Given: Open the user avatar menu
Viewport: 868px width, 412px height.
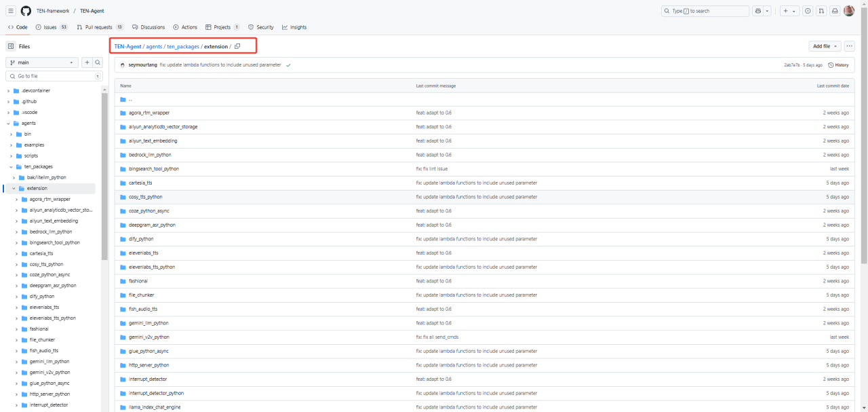Looking at the screenshot, I should (849, 11).
